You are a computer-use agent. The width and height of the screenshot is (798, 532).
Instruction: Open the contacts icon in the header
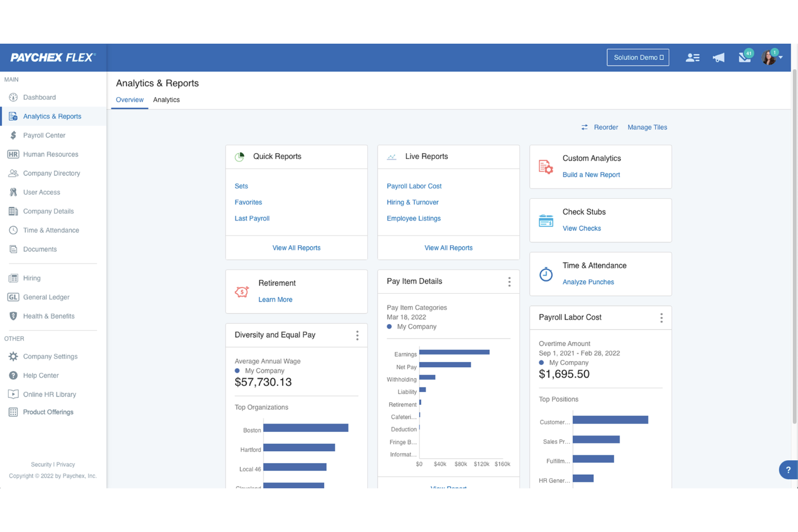coord(692,57)
